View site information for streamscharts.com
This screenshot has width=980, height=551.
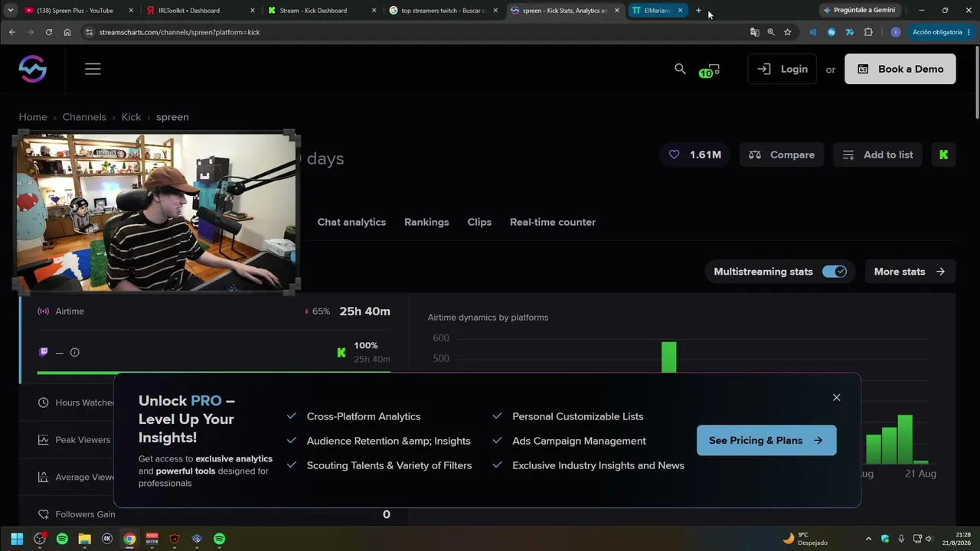point(89,32)
